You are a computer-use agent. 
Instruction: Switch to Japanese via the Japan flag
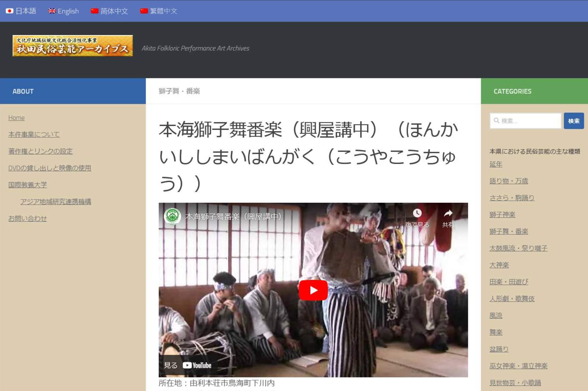click(x=10, y=11)
